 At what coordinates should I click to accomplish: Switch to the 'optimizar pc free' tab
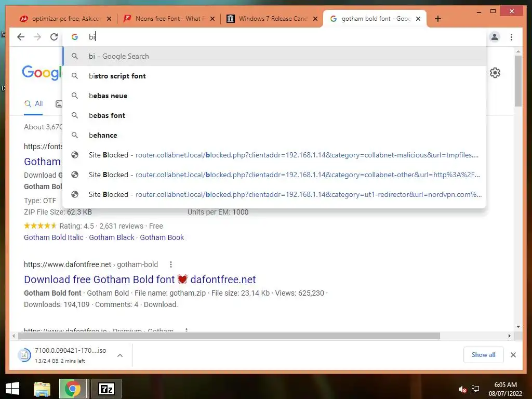(64, 19)
